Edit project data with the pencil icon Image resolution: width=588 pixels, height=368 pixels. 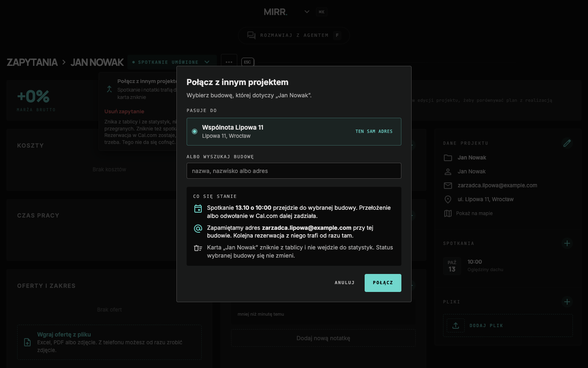(x=567, y=143)
